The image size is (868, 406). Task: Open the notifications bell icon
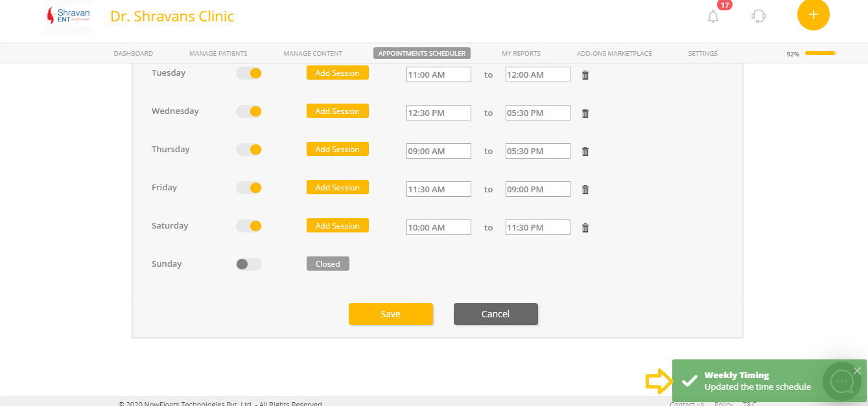713,16
